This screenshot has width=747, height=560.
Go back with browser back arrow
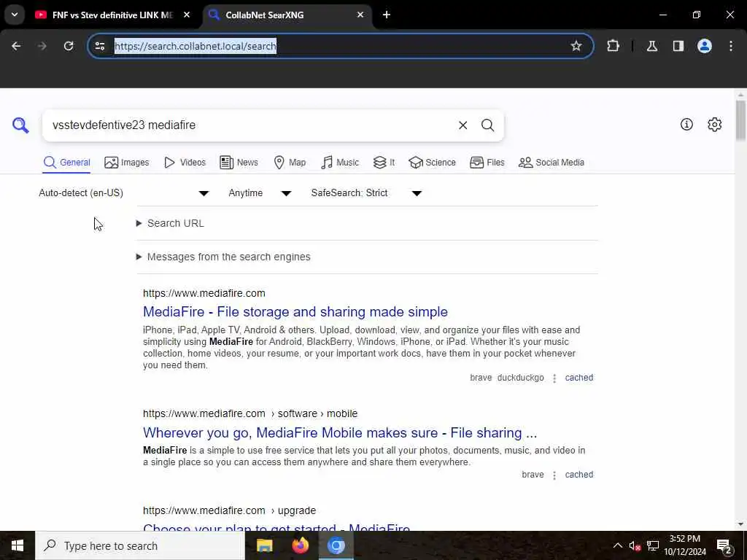(x=16, y=46)
